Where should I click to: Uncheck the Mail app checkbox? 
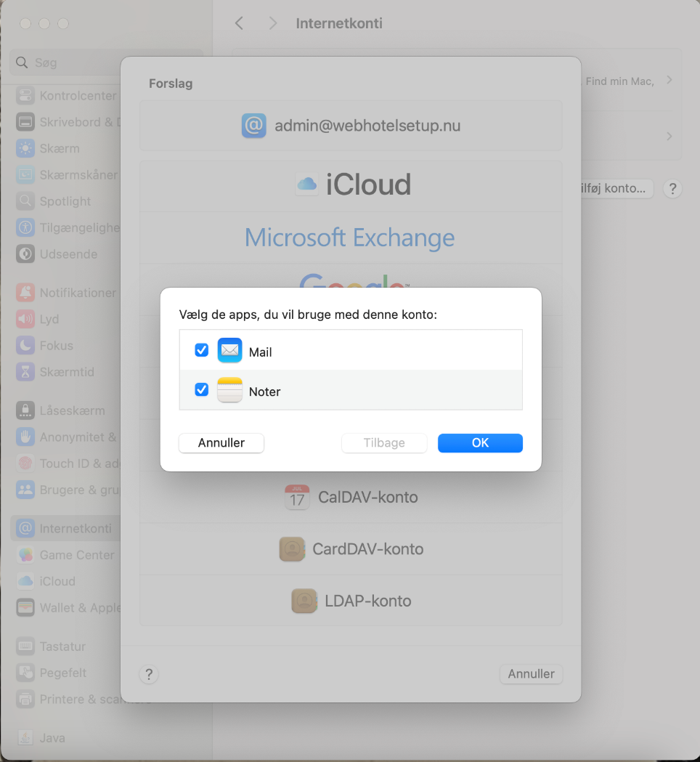click(202, 350)
